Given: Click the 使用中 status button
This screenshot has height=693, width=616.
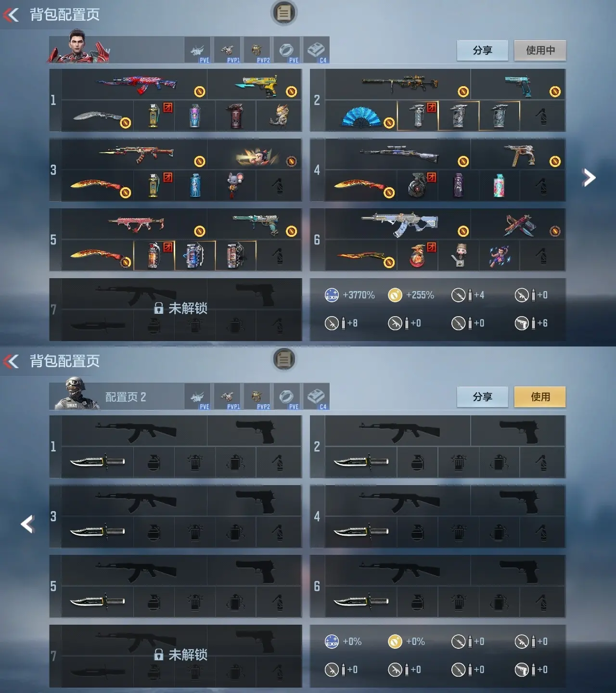Looking at the screenshot, I should click(540, 51).
